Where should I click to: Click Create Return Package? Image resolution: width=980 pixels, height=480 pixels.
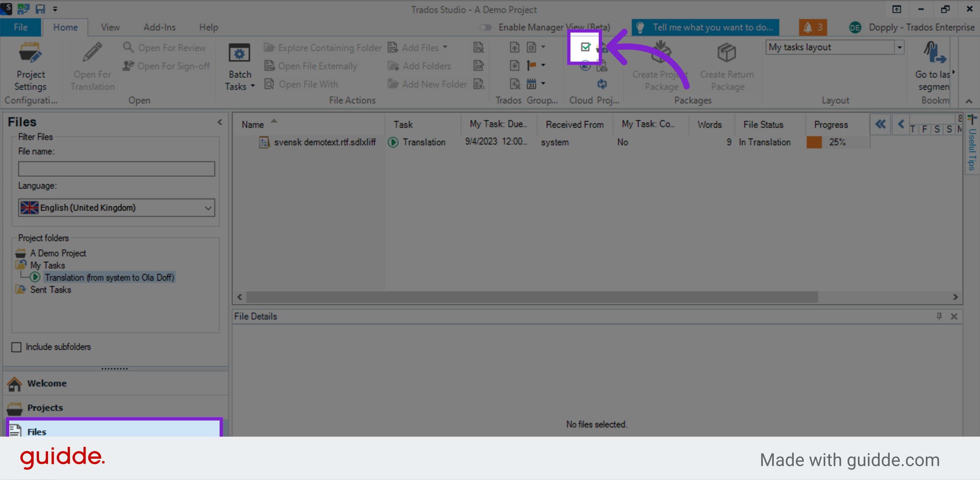click(727, 67)
